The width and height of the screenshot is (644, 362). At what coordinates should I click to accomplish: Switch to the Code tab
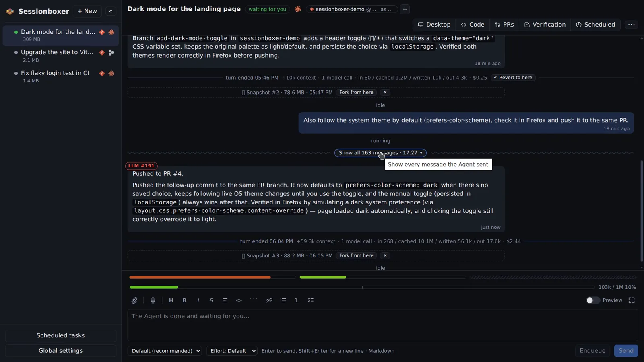473,25
